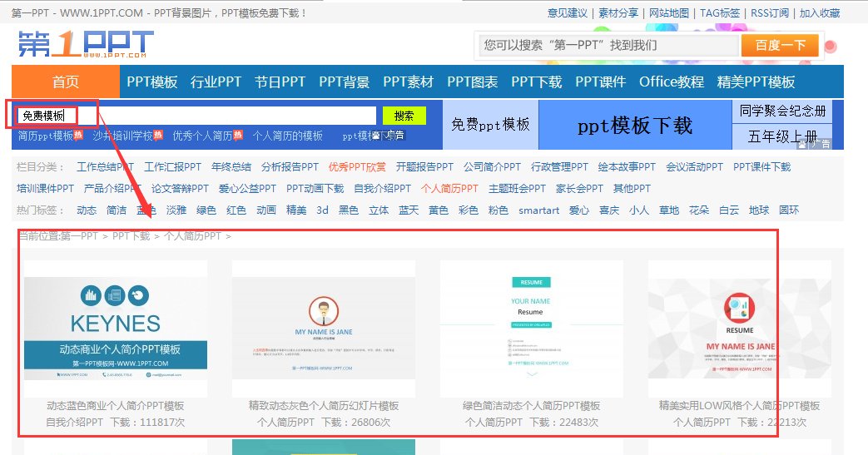Open the PPT素材 navigation tab
This screenshot has width=868, height=455.
tap(409, 82)
